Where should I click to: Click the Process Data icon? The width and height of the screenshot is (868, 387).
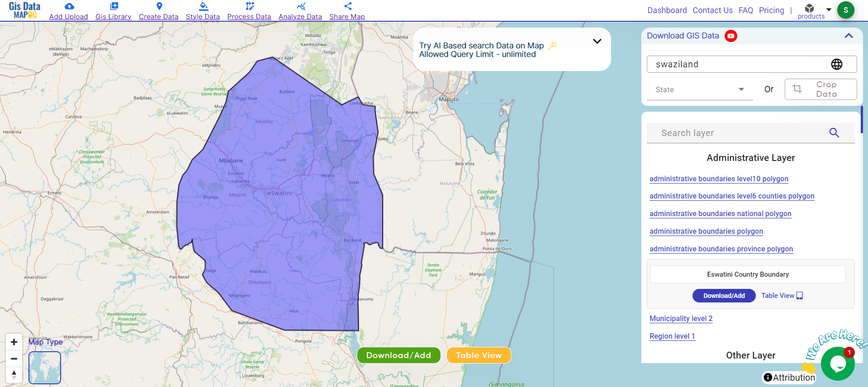click(250, 6)
